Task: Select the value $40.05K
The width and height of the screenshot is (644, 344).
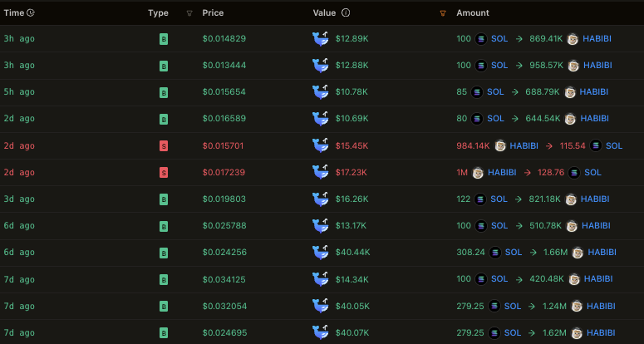Action: click(353, 307)
